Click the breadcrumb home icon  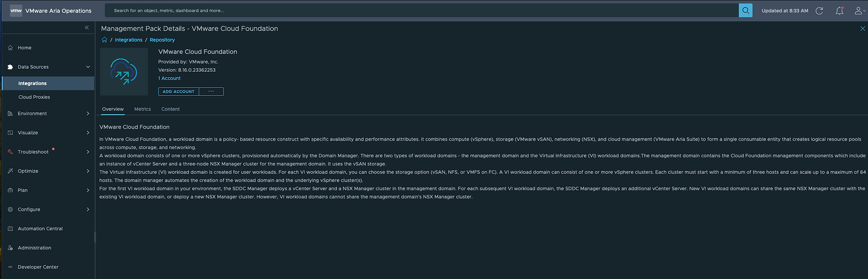click(104, 40)
